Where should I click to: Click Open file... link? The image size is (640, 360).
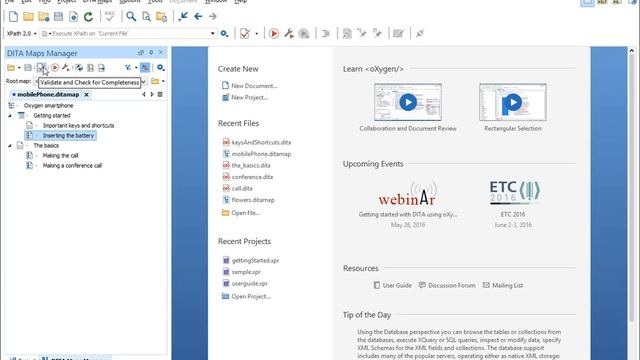tap(245, 213)
